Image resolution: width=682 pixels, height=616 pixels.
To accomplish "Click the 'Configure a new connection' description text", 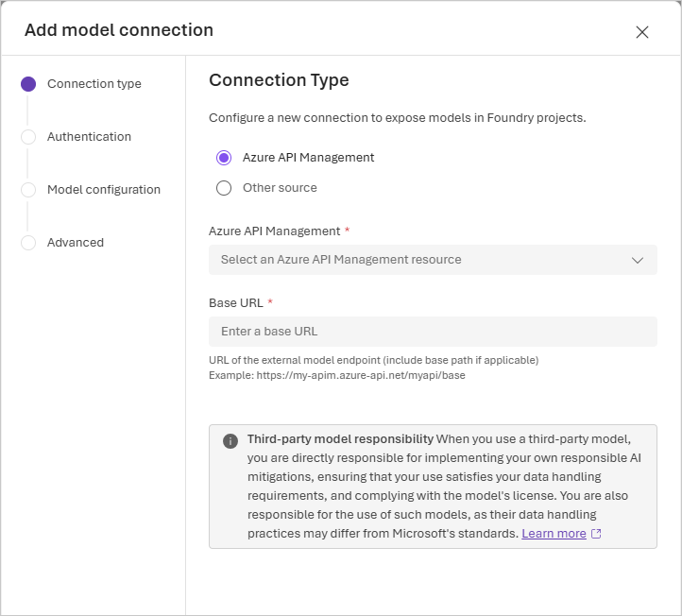I will tap(397, 118).
